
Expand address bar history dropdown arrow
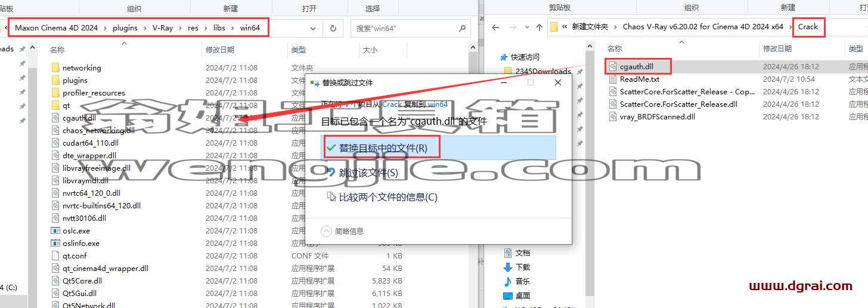click(313, 28)
